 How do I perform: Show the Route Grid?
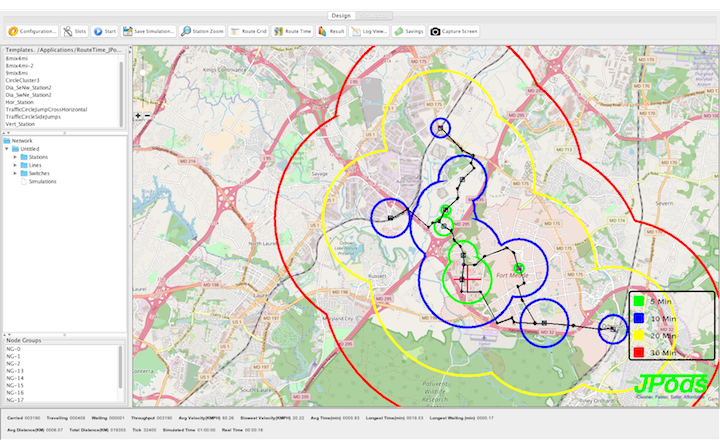(250, 31)
